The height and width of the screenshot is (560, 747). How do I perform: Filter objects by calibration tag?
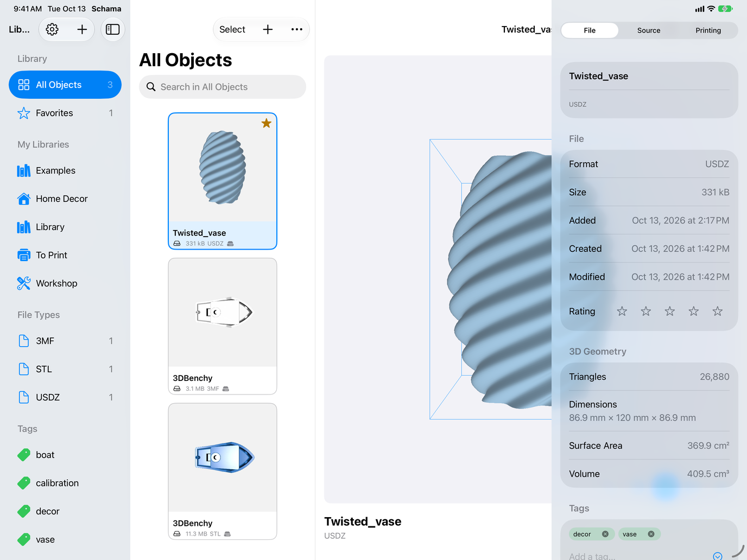pos(65,483)
